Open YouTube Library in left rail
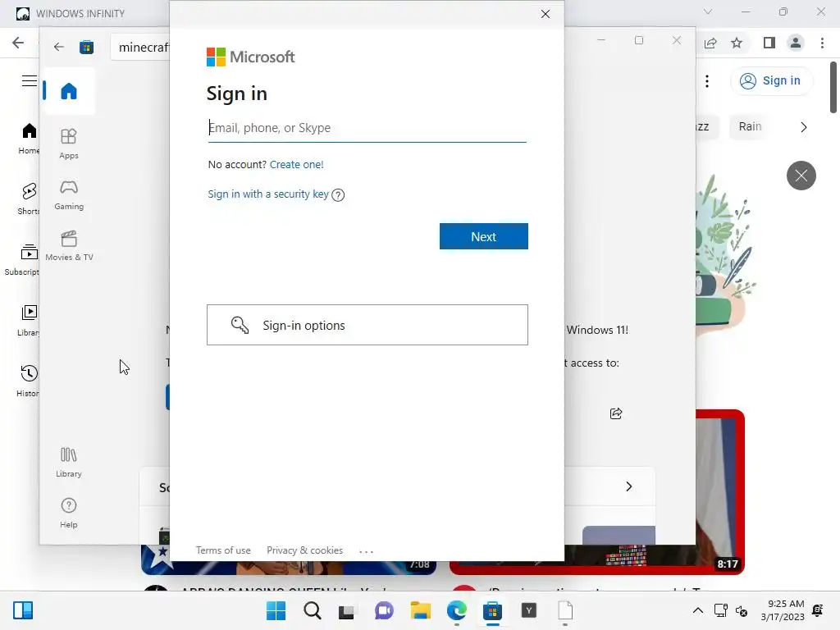This screenshot has width=840, height=630. point(29,321)
